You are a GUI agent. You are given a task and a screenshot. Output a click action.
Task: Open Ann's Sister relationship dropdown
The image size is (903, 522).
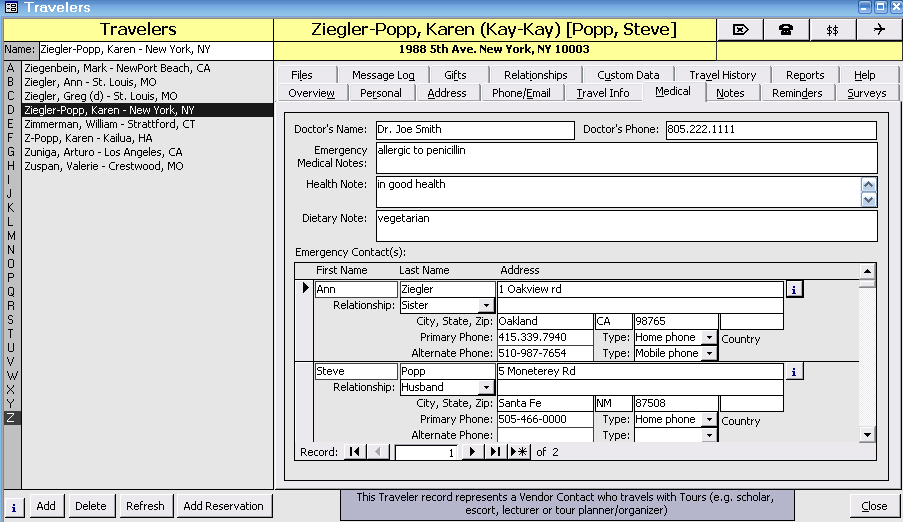click(x=486, y=306)
